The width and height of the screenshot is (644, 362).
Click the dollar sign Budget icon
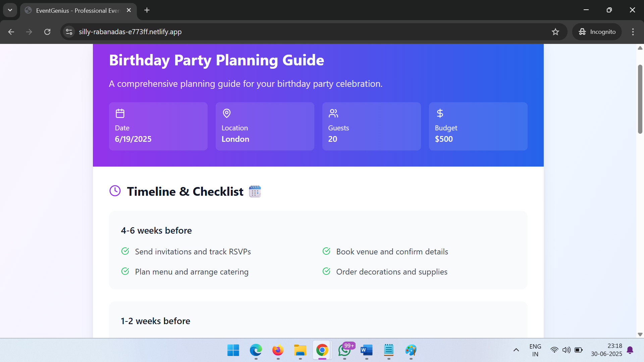click(440, 113)
